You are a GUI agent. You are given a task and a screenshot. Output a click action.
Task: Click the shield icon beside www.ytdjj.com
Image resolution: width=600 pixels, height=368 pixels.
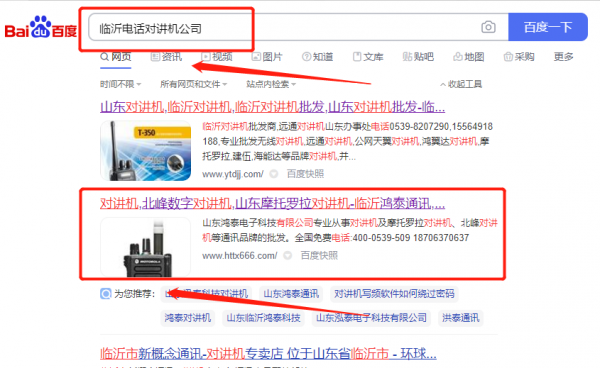(274, 174)
